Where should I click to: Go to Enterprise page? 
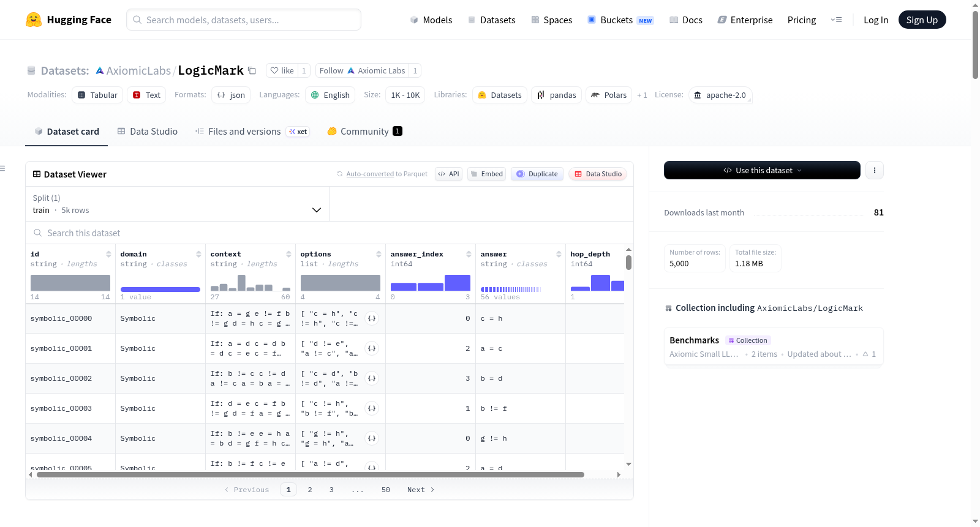coord(745,20)
